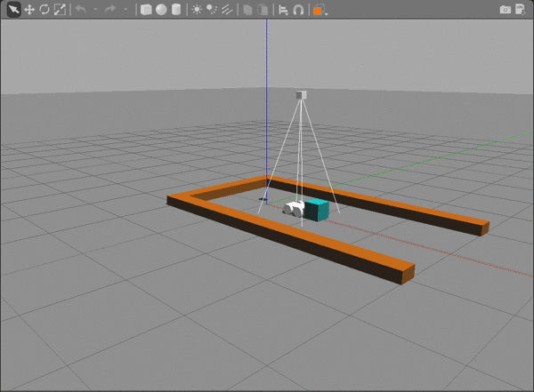Enable rotate mode in toolbar
The width and height of the screenshot is (534, 392).
44,9
